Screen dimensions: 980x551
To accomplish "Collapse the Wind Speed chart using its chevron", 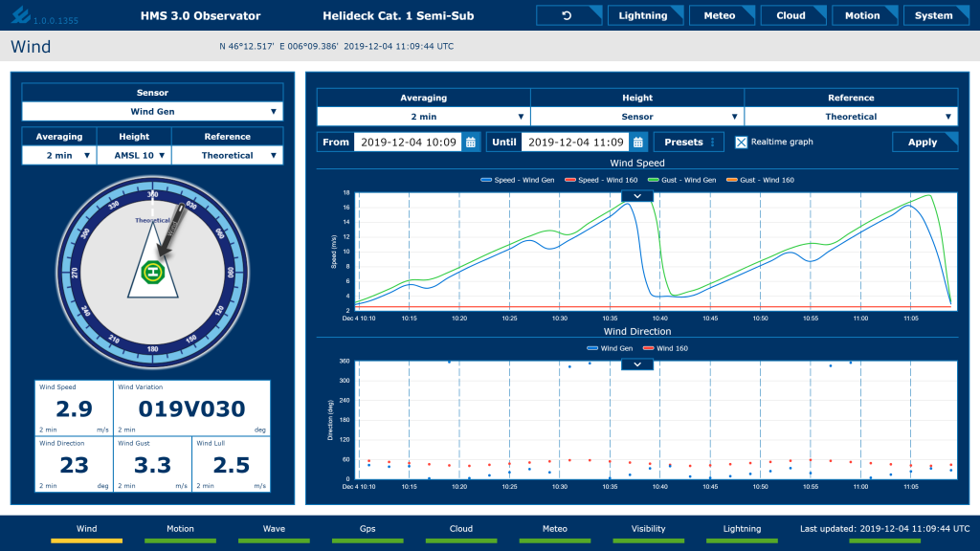I will 636,194.
